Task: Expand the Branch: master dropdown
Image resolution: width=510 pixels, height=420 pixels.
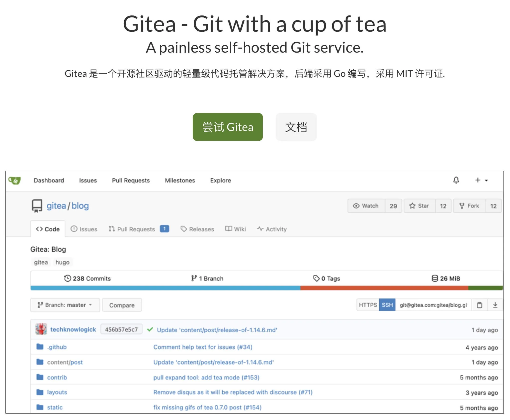Action: coord(65,305)
